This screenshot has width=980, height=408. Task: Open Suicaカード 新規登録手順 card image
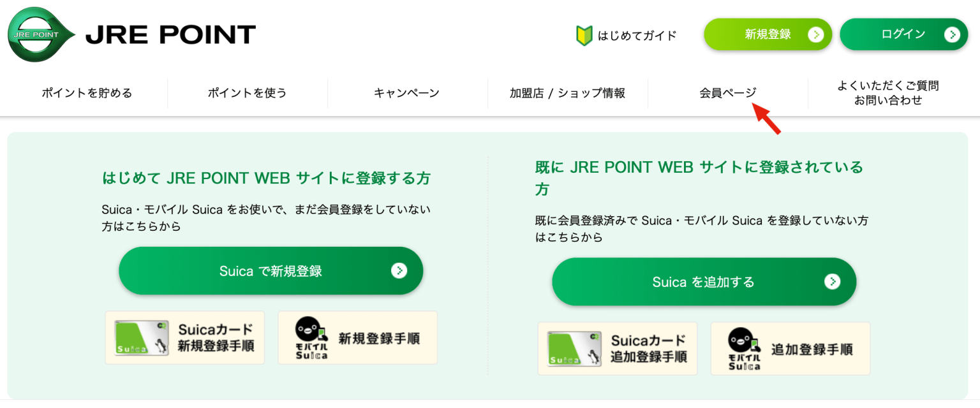tap(184, 338)
